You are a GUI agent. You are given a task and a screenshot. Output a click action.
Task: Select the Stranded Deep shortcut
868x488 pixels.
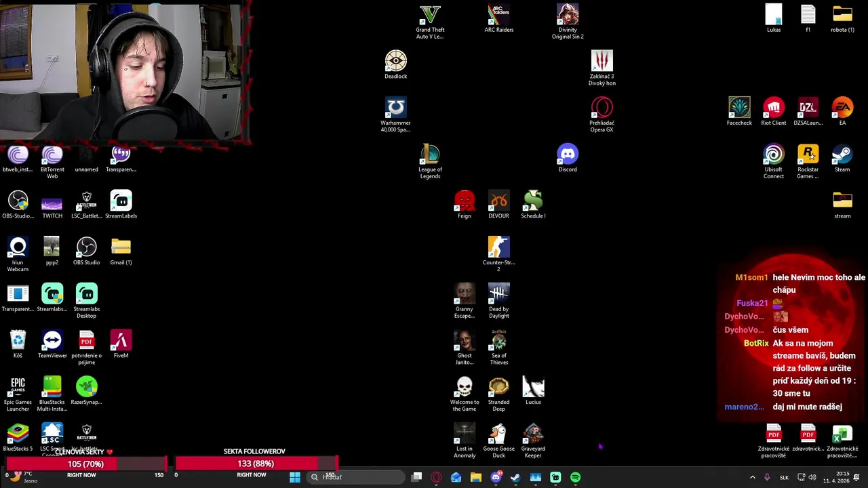tap(498, 394)
